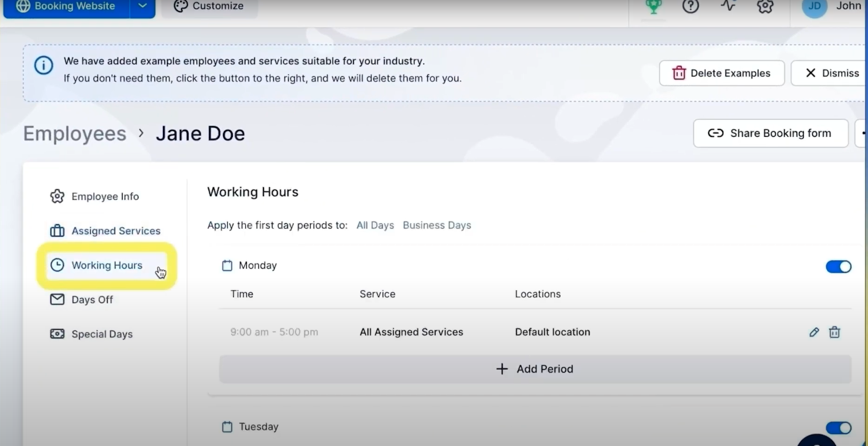Viewport: 868px width, 446px height.
Task: Click the green trophy achievements icon
Action: (653, 7)
